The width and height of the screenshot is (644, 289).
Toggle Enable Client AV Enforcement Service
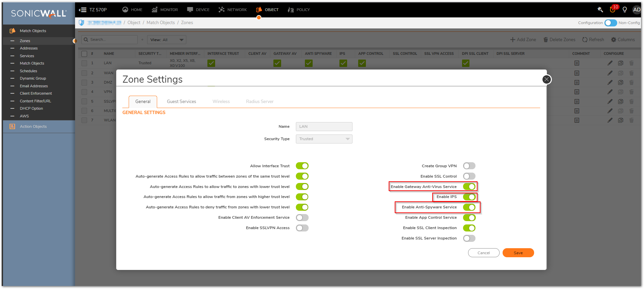(x=302, y=218)
